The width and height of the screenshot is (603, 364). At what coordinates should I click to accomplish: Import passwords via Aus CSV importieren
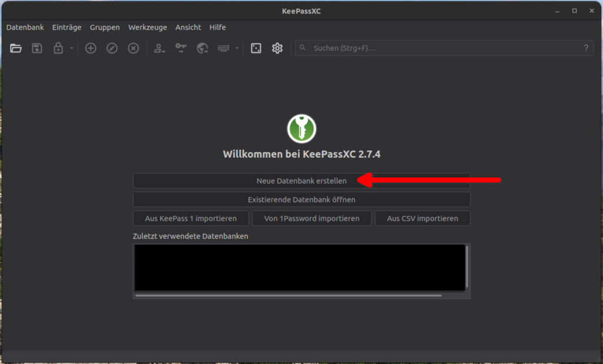pyautogui.click(x=422, y=218)
